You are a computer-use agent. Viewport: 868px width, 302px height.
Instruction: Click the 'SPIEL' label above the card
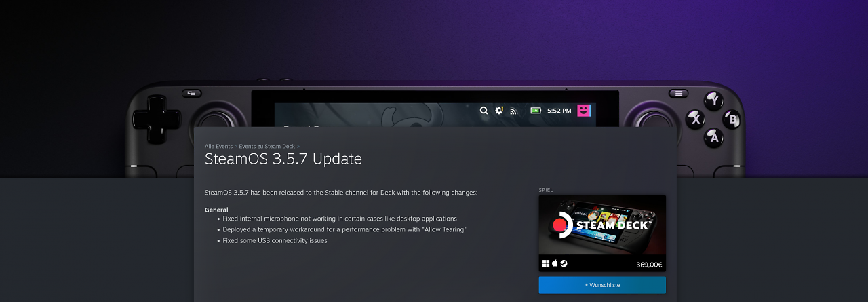(546, 190)
